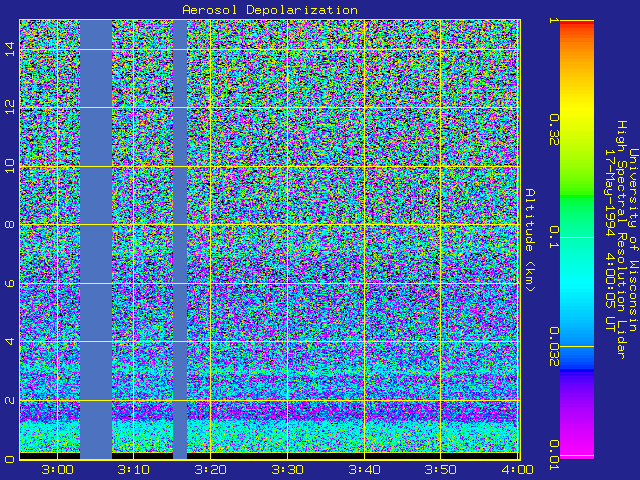640x480 pixels.
Task: Click the 'Aerosol Depolarization' title
Action: tap(270, 10)
